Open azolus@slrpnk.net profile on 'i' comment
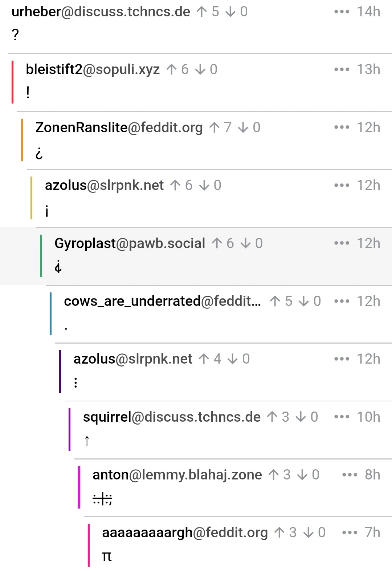392x571 pixels. 104,185
